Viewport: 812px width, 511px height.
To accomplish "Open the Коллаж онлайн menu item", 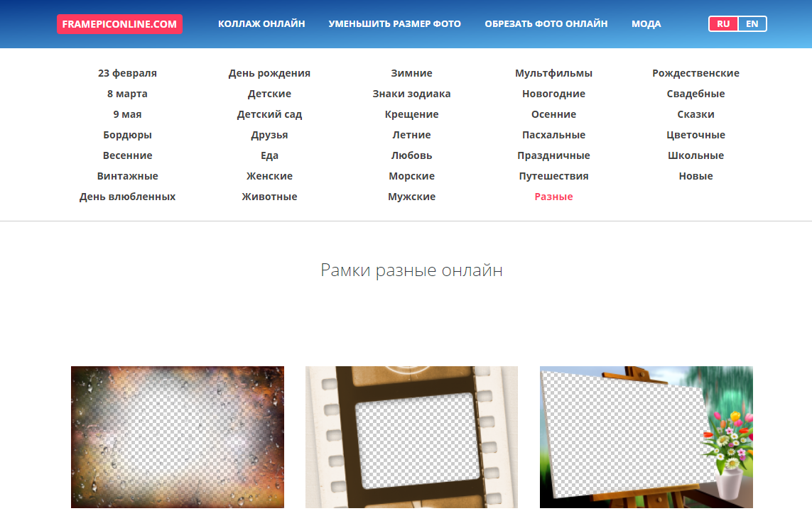I will point(261,24).
